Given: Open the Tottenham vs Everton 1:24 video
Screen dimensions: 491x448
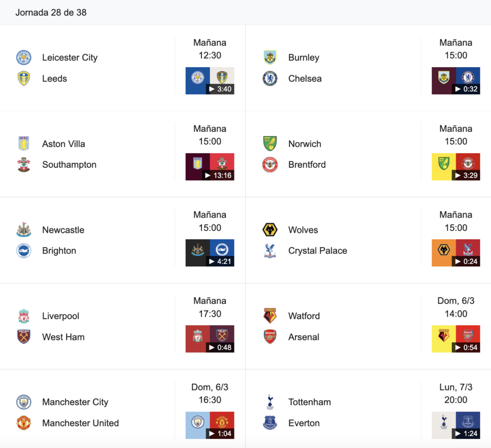Looking at the screenshot, I should (456, 425).
